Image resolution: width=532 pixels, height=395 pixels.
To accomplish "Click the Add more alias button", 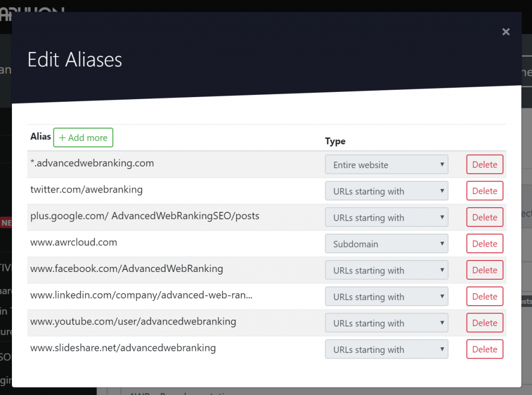I will click(x=83, y=138).
